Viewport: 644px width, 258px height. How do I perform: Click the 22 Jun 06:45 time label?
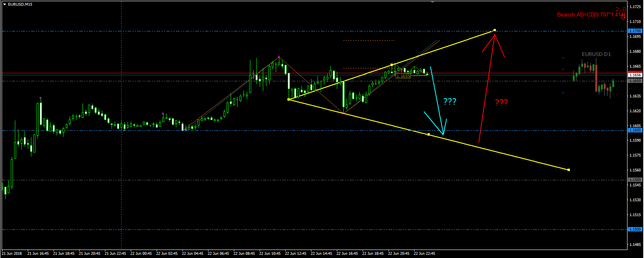[x=218, y=254]
